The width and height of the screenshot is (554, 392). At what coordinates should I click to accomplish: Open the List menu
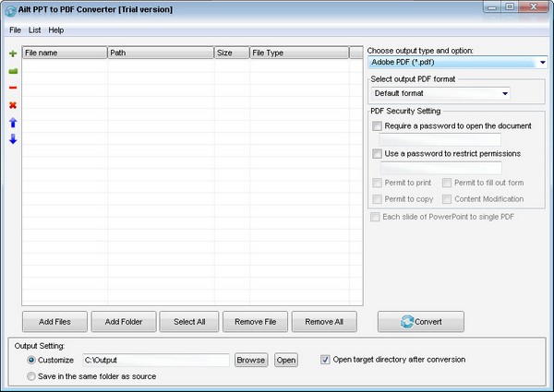(35, 30)
